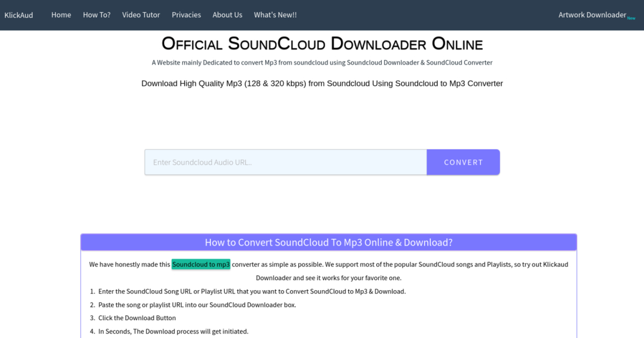Open the How To? menu item
644x338 pixels.
point(97,15)
